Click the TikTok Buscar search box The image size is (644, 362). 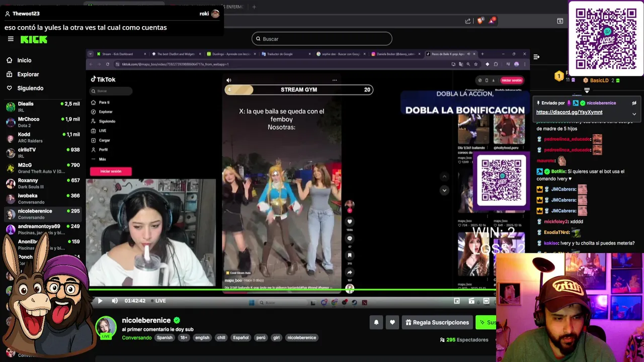coord(111,91)
